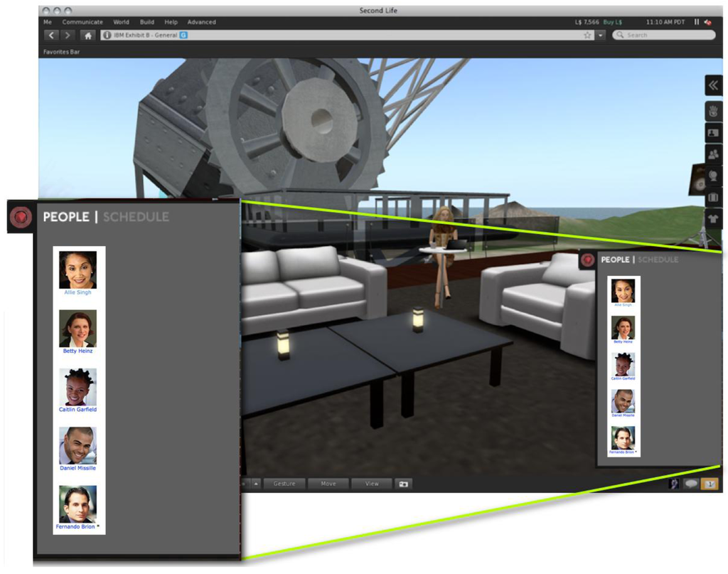
Task: Click the Search input field
Action: [664, 36]
